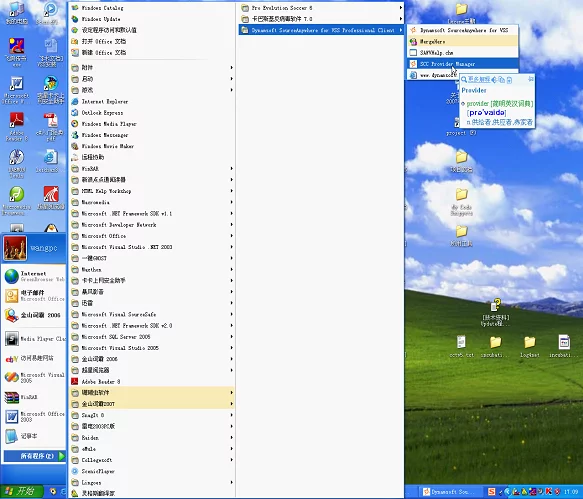Image resolution: width=583 pixels, height=499 pixels.
Task: Click the Windows Update icon
Action: point(75,19)
